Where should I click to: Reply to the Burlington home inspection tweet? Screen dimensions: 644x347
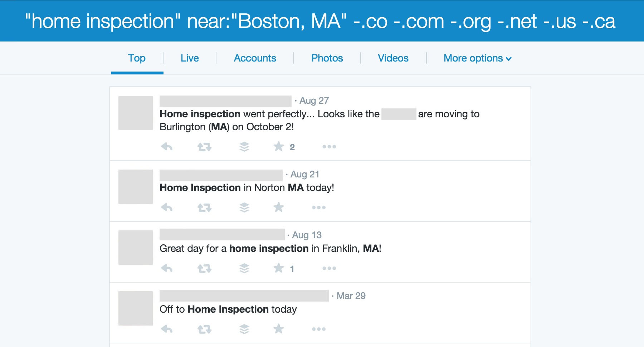coord(167,146)
